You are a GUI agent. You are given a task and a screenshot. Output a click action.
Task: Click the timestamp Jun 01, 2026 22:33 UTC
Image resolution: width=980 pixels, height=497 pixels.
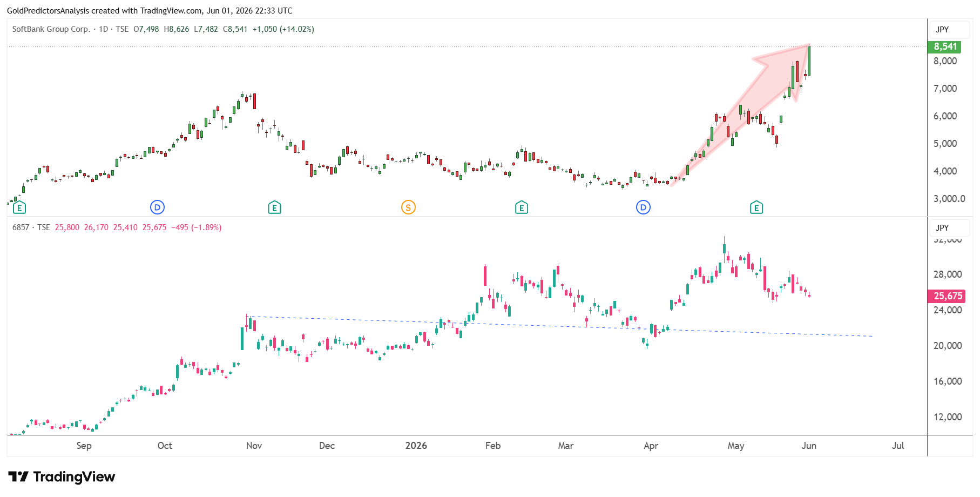pos(249,11)
